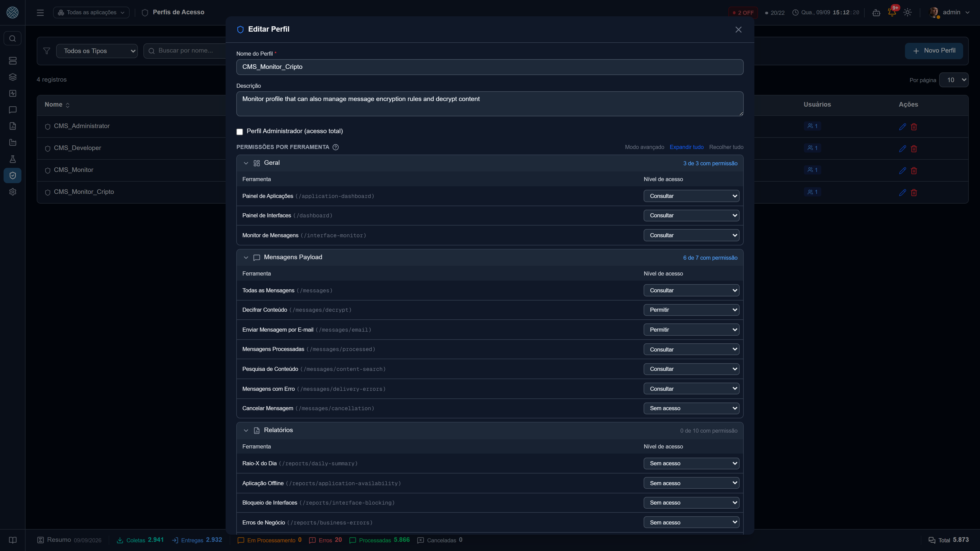Image resolution: width=980 pixels, height=551 pixels.
Task: Open access level dropdown for Cancelar Mensagem
Action: 691,408
